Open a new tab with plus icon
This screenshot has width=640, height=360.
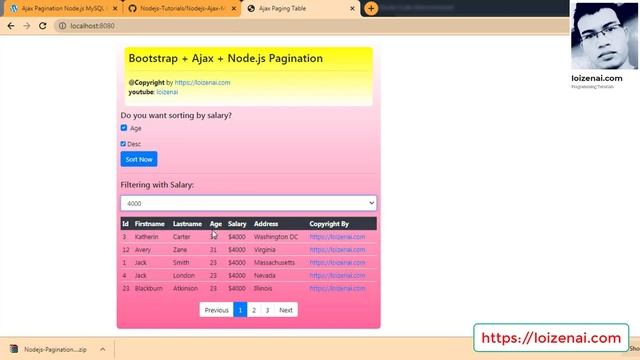click(371, 8)
